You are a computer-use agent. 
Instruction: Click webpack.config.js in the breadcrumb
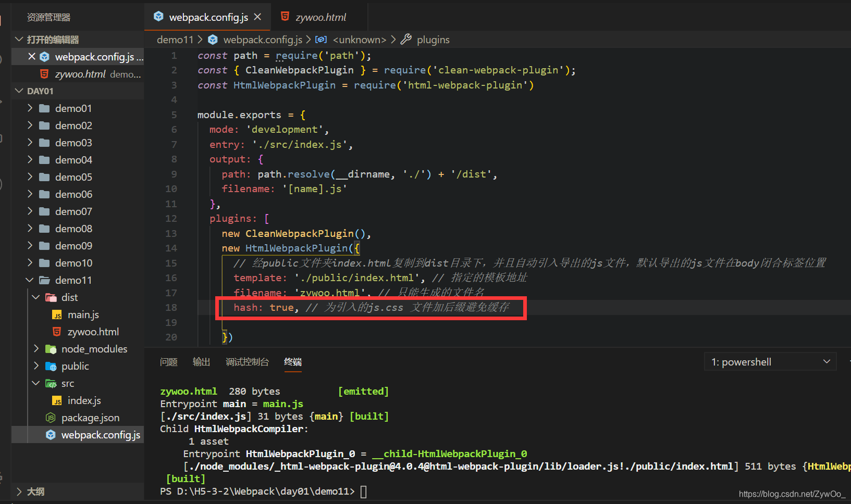click(x=263, y=40)
